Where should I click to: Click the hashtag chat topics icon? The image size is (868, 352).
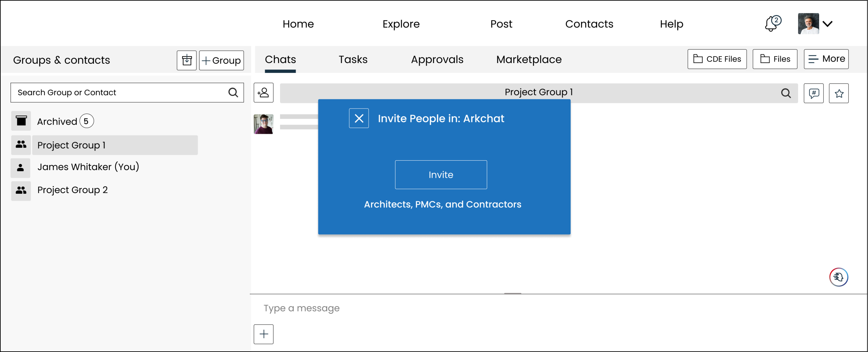tap(813, 93)
